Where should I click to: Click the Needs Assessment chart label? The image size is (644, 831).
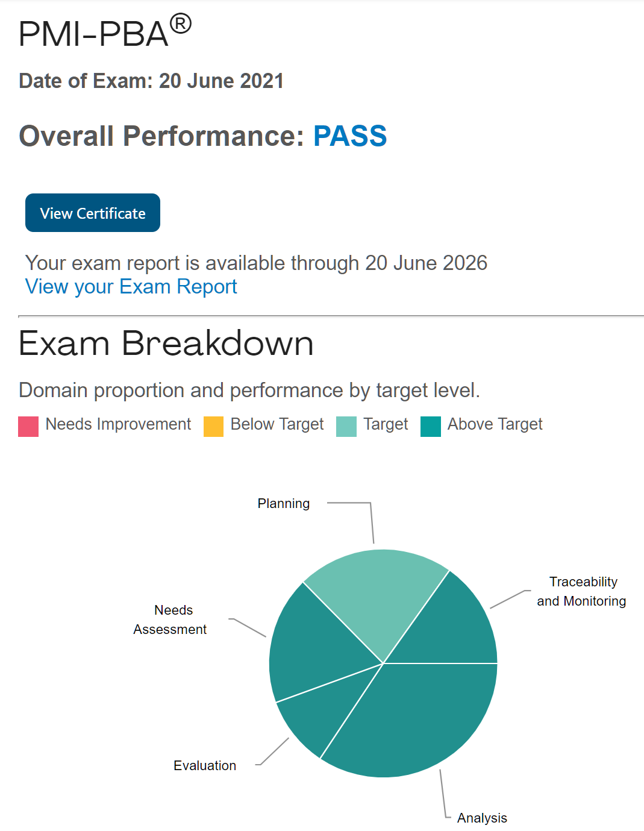click(x=170, y=619)
